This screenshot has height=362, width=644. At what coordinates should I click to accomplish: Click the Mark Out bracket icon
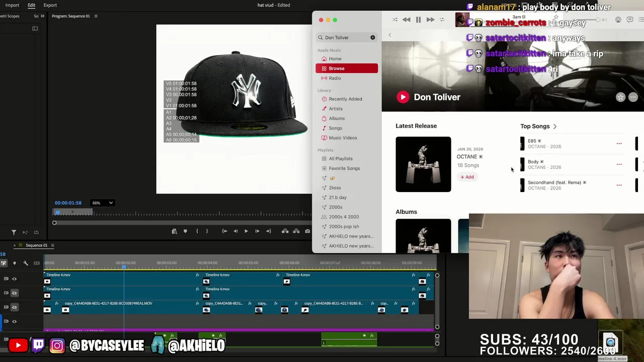tap(207, 231)
